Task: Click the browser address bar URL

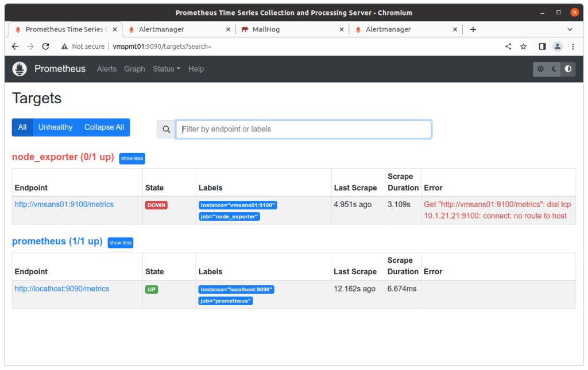Action: point(162,46)
